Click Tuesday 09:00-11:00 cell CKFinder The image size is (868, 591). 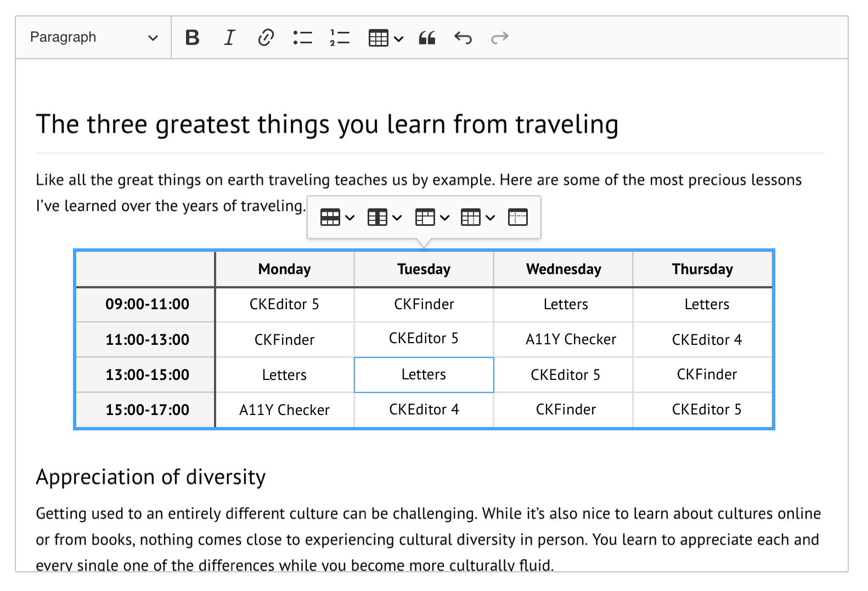(x=424, y=304)
